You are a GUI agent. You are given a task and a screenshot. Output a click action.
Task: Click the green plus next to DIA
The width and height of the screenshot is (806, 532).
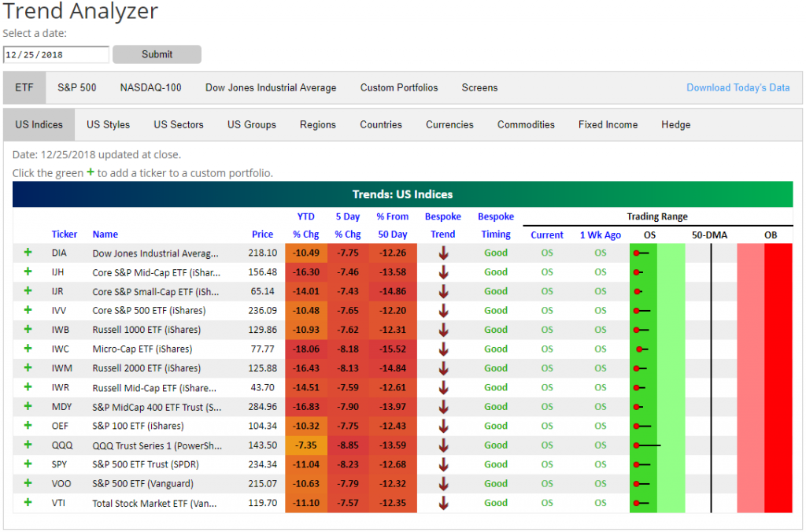(28, 253)
